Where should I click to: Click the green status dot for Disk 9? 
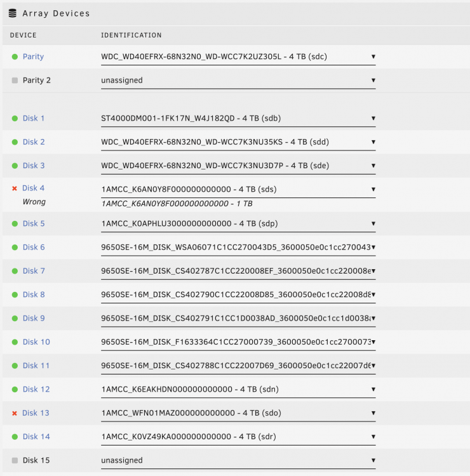(x=15, y=319)
